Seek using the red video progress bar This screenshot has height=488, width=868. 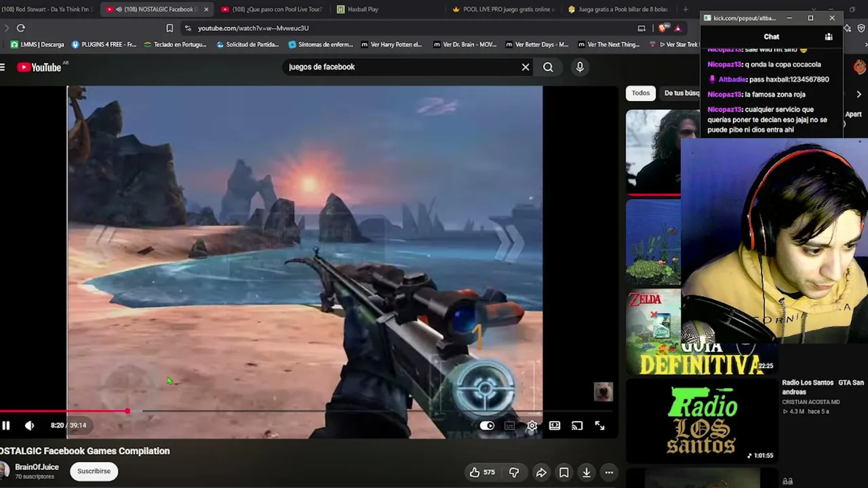point(64,411)
